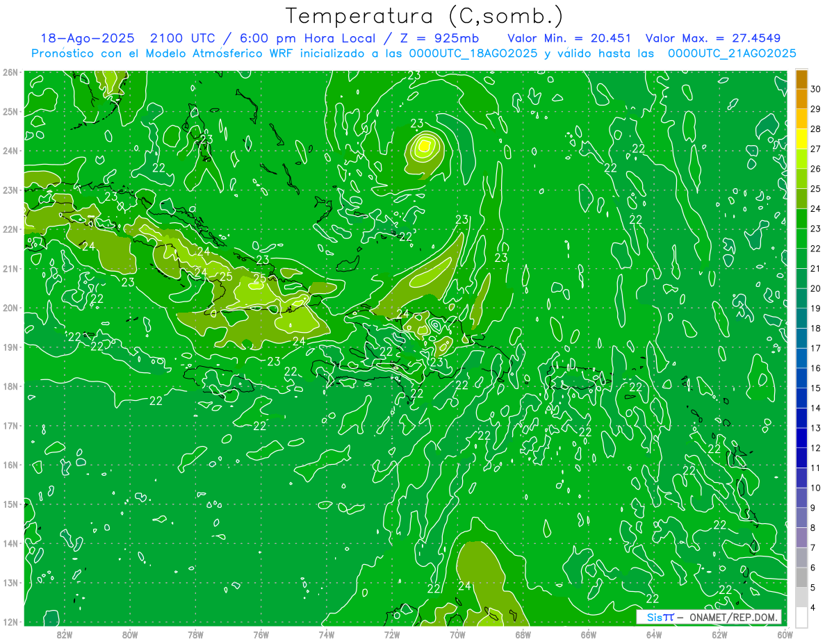Click the "62W" longitude axis label
This screenshot has width=834, height=644.
[720, 634]
